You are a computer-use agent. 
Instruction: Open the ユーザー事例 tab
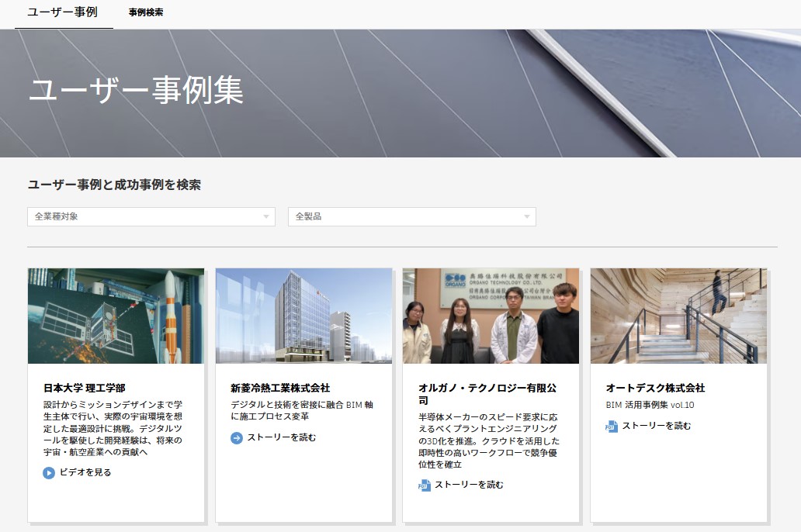pos(63,12)
